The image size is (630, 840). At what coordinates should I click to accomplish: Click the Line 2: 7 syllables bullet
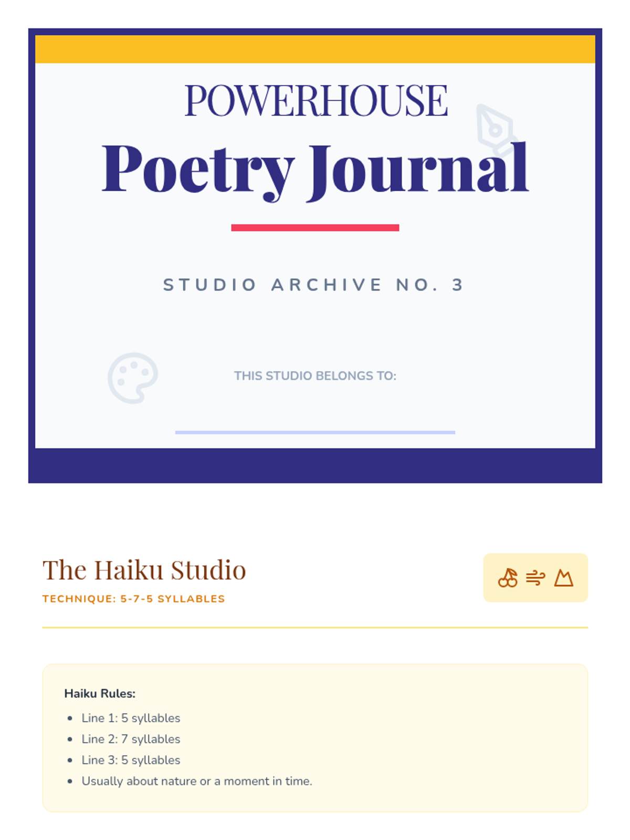click(131, 739)
